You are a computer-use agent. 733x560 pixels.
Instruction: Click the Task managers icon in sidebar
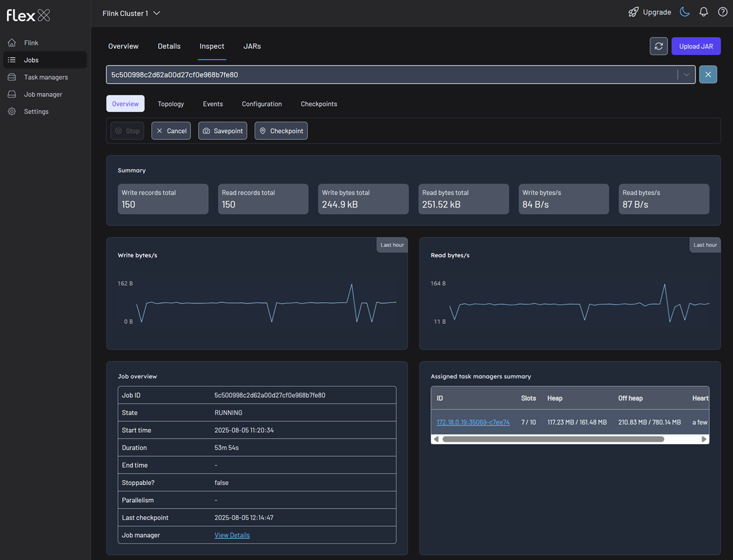tap(11, 77)
